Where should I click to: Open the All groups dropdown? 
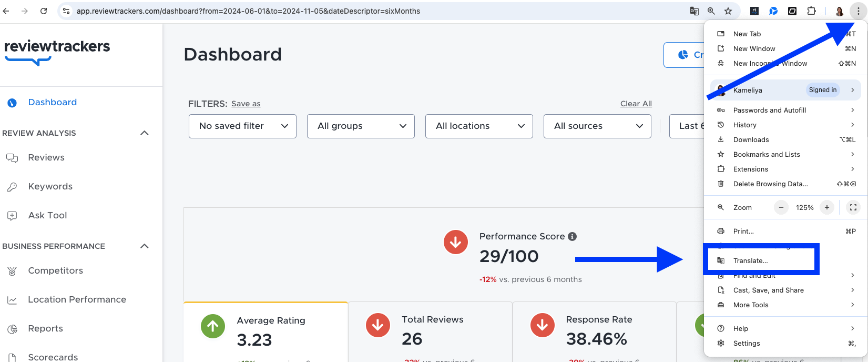(x=361, y=126)
